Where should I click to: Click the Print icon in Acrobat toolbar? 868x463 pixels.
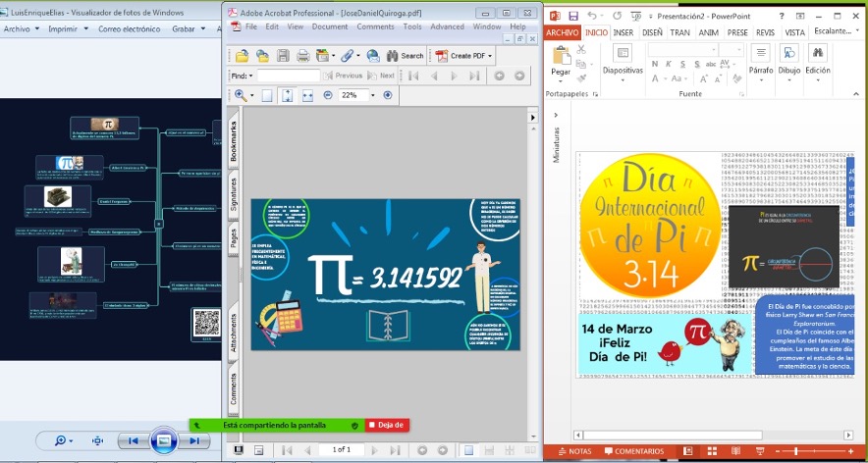[x=303, y=56]
